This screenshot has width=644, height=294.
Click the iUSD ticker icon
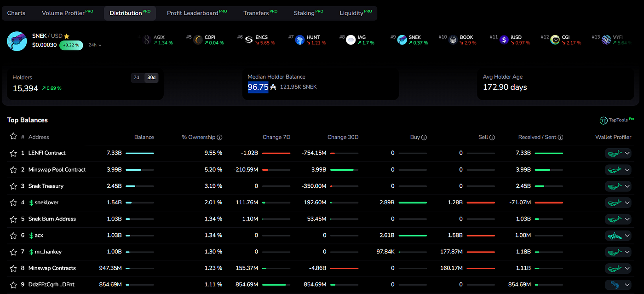(x=504, y=40)
